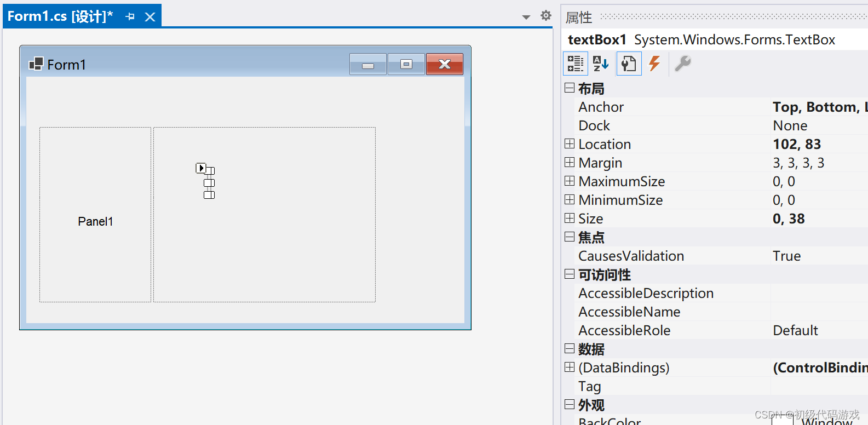Collapse the 布局 category
The image size is (868, 425).
(570, 88)
